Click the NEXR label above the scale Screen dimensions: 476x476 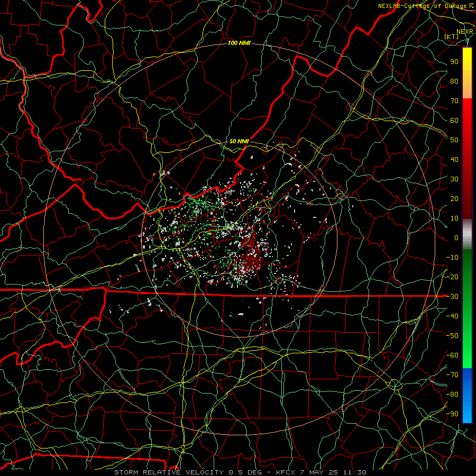point(465,32)
